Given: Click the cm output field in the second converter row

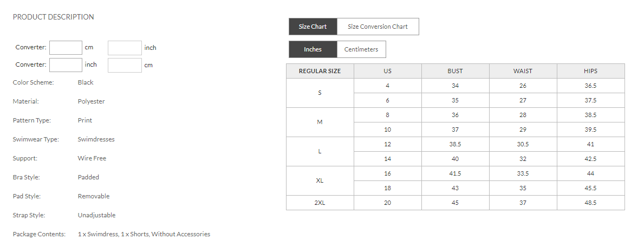Looking at the screenshot, I should [x=125, y=65].
